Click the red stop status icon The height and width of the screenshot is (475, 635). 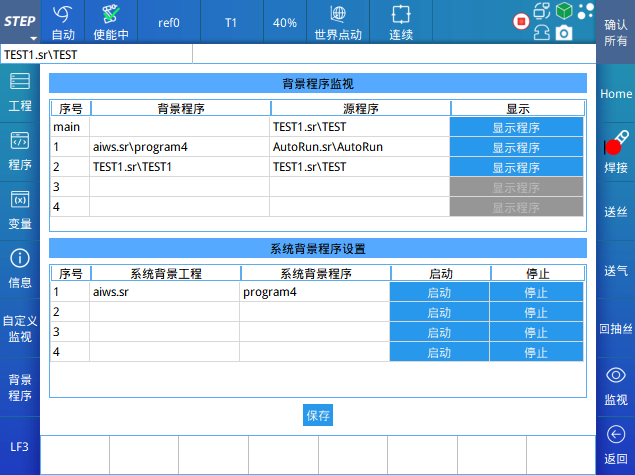(520, 21)
